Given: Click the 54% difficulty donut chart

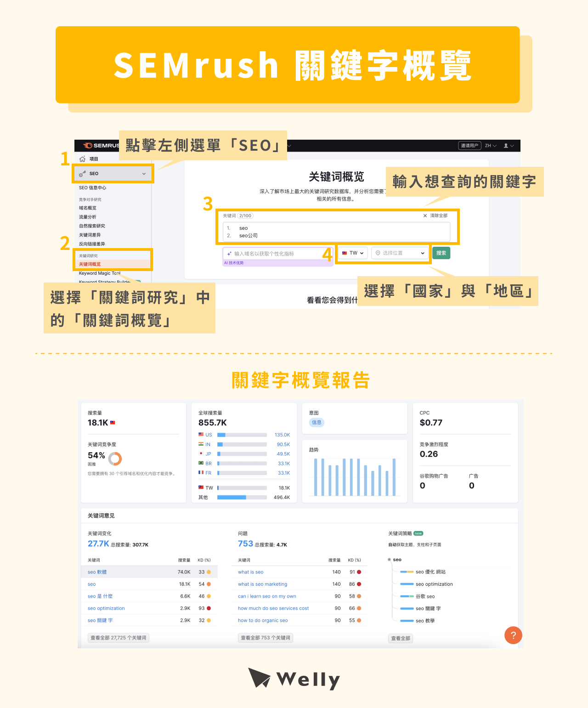Looking at the screenshot, I should click(x=115, y=459).
